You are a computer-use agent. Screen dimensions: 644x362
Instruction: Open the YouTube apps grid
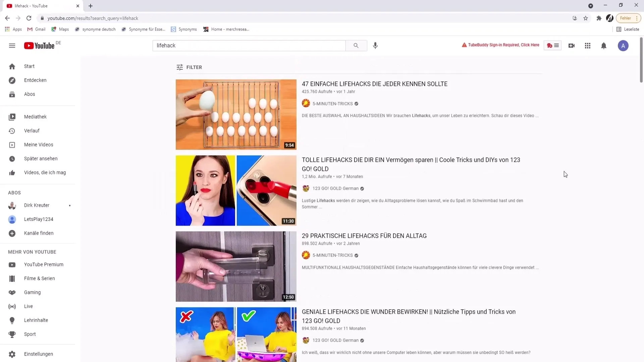coord(588,46)
